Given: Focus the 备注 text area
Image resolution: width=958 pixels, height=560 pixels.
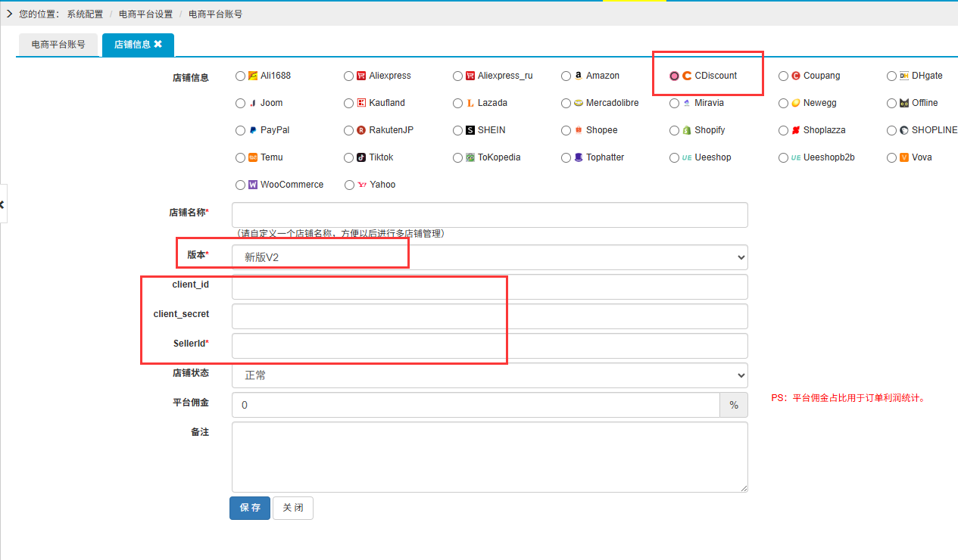Looking at the screenshot, I should (490, 457).
